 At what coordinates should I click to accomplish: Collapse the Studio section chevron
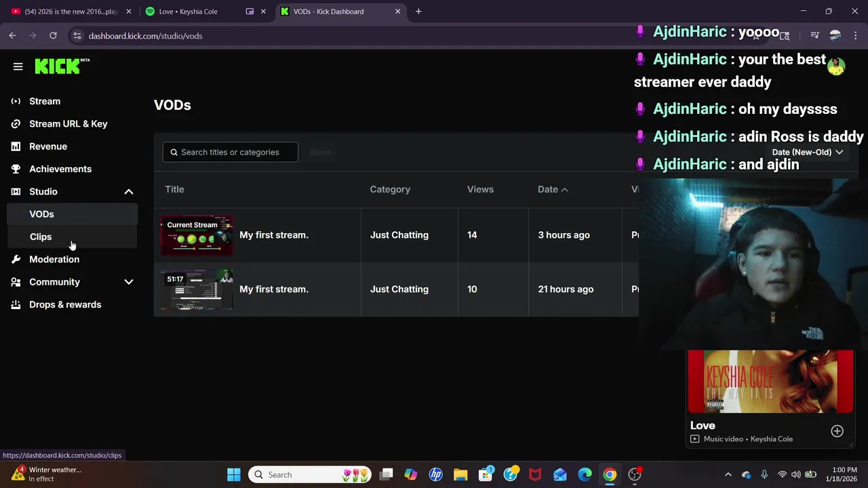pyautogui.click(x=129, y=192)
